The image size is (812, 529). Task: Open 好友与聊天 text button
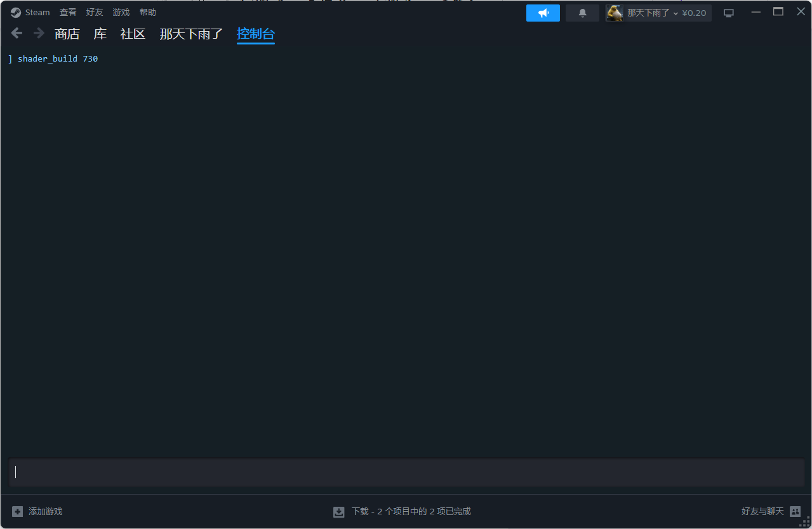click(x=762, y=511)
